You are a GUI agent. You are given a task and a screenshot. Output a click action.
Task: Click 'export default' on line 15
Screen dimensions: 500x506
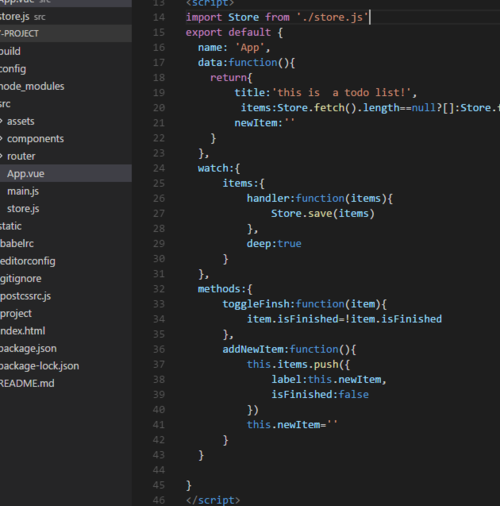pyautogui.click(x=228, y=32)
